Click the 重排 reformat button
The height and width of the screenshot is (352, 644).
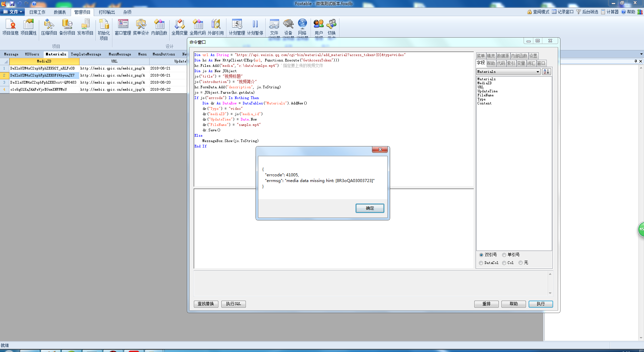486,304
